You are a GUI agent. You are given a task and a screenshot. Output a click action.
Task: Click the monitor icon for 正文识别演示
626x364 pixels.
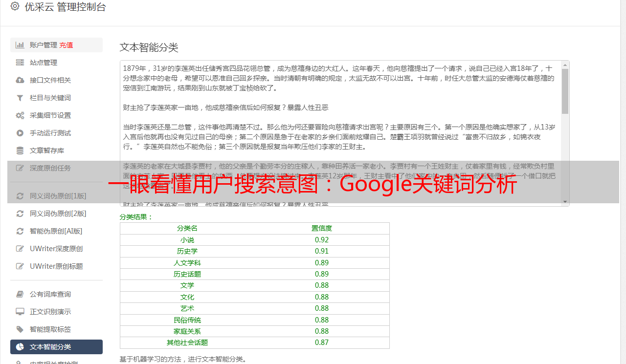(x=20, y=312)
